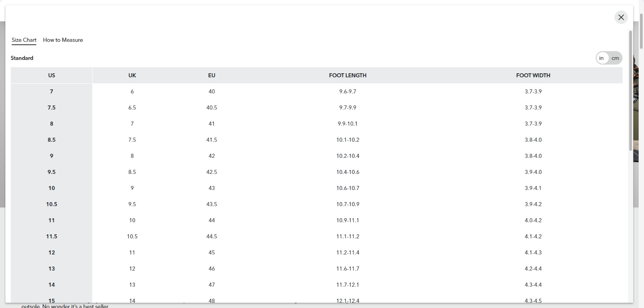Screen dimensions: 644x308
Task: Click the FOOT WIDTH column header
Action: (x=533, y=75)
